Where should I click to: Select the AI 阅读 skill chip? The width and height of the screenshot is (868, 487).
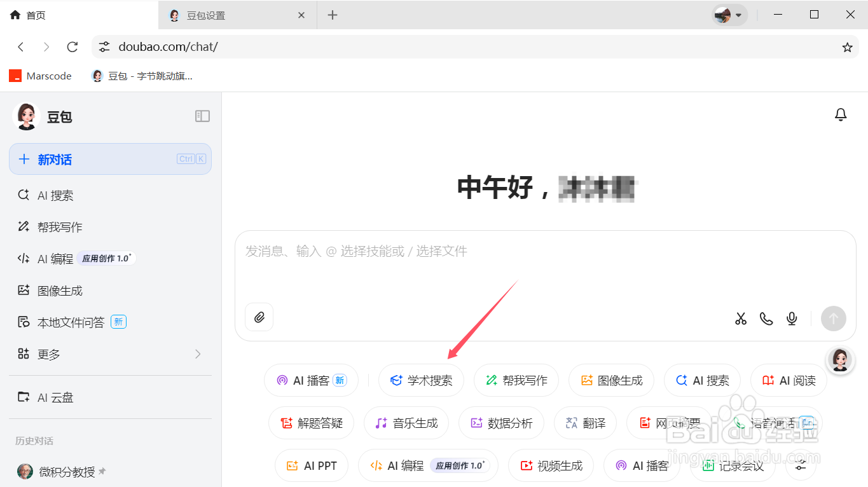(789, 380)
